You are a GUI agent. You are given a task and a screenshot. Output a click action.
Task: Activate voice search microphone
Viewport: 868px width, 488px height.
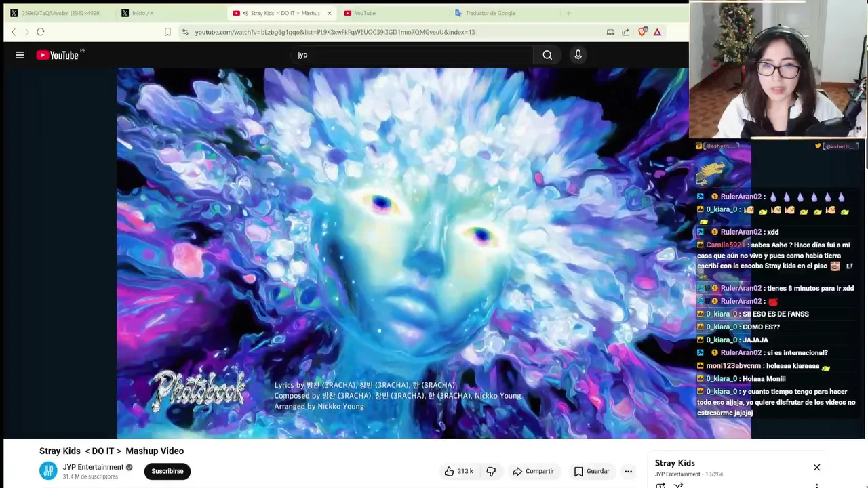pyautogui.click(x=578, y=55)
